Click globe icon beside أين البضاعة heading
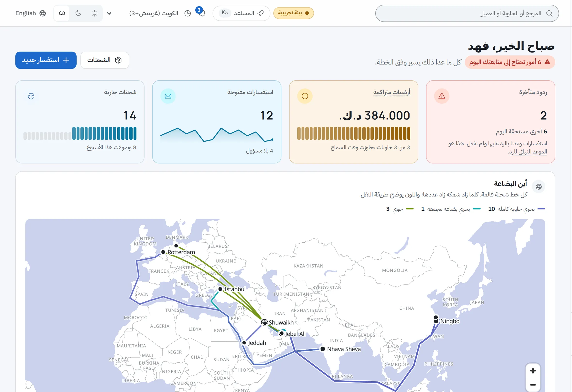Screen dimensions: 572x392 click(x=539, y=187)
